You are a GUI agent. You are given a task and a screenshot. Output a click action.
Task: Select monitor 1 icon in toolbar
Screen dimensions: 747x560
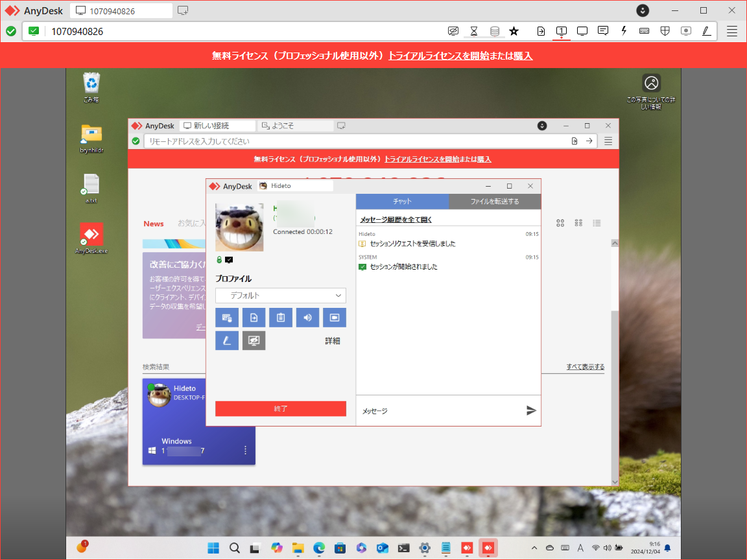pyautogui.click(x=562, y=31)
